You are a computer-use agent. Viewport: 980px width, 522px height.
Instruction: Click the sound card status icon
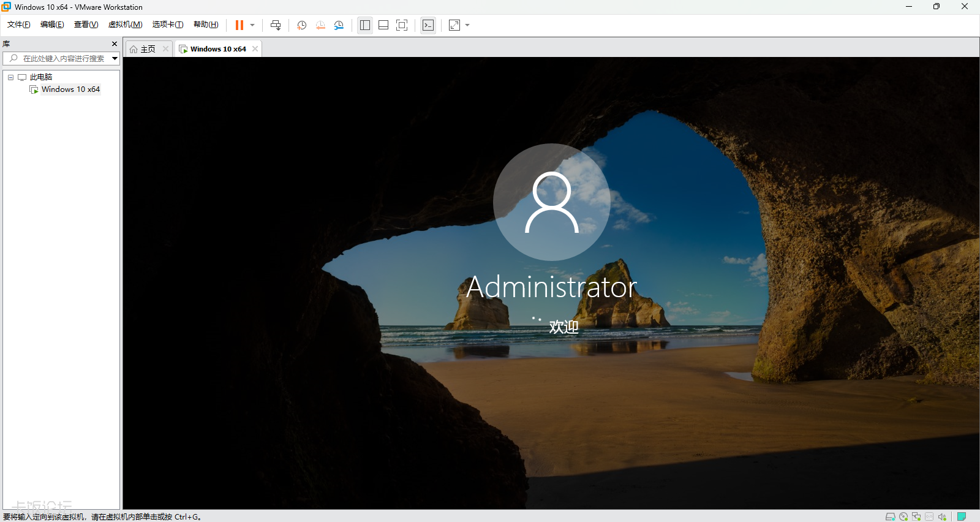click(942, 516)
